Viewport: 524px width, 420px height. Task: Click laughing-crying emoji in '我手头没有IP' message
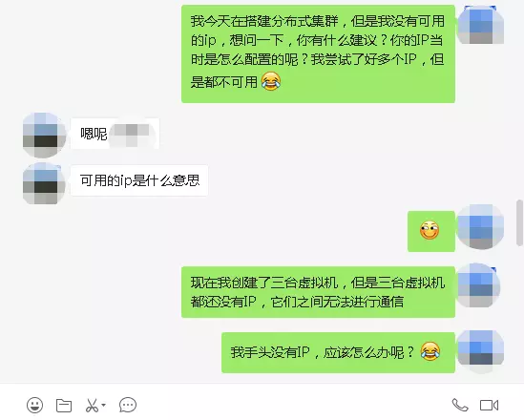430,351
